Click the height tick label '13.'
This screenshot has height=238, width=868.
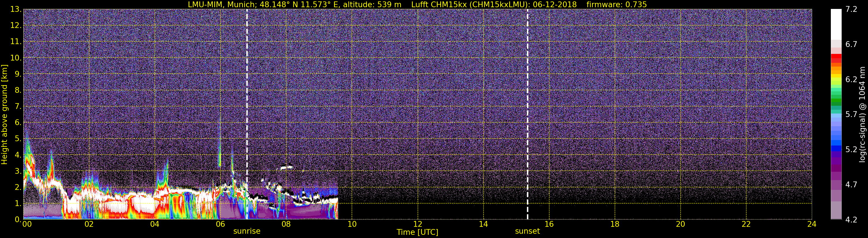tap(16, 10)
